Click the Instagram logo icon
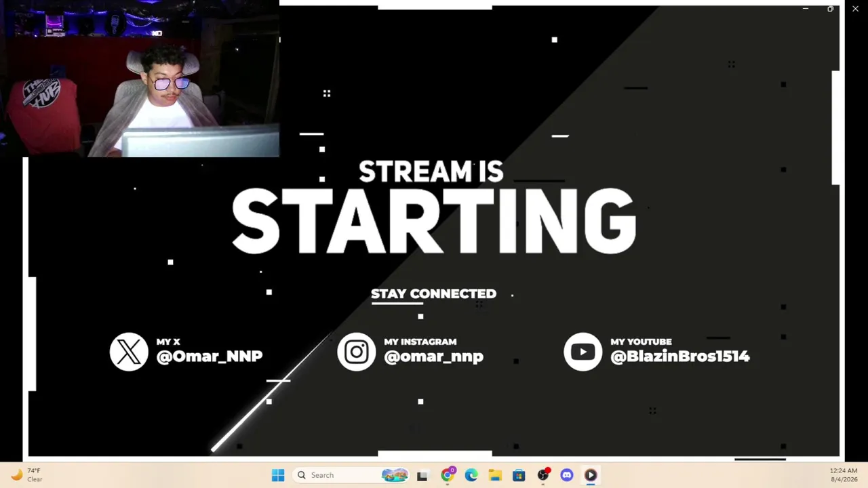Viewport: 868px width, 488px height. (357, 352)
